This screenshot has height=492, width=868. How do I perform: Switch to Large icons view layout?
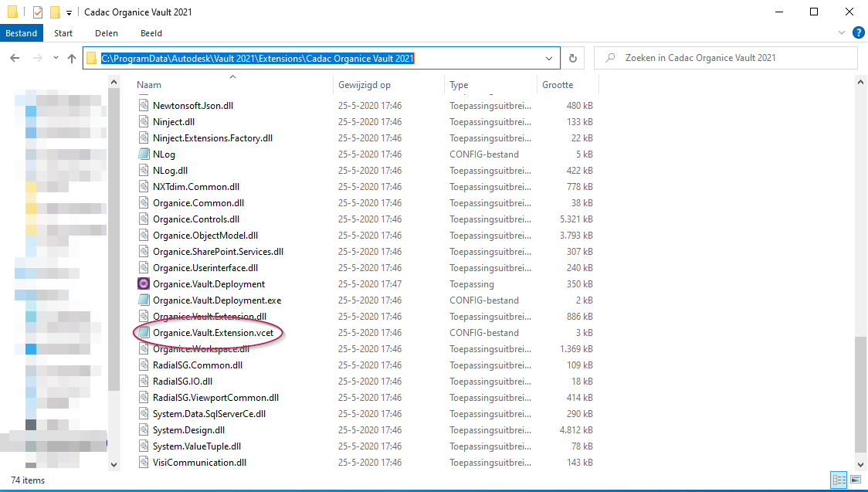click(854, 480)
